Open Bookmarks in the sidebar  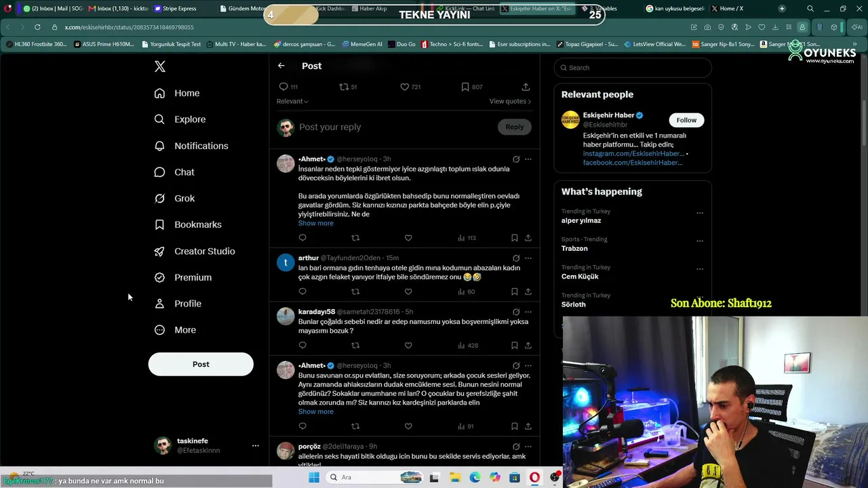[188, 224]
